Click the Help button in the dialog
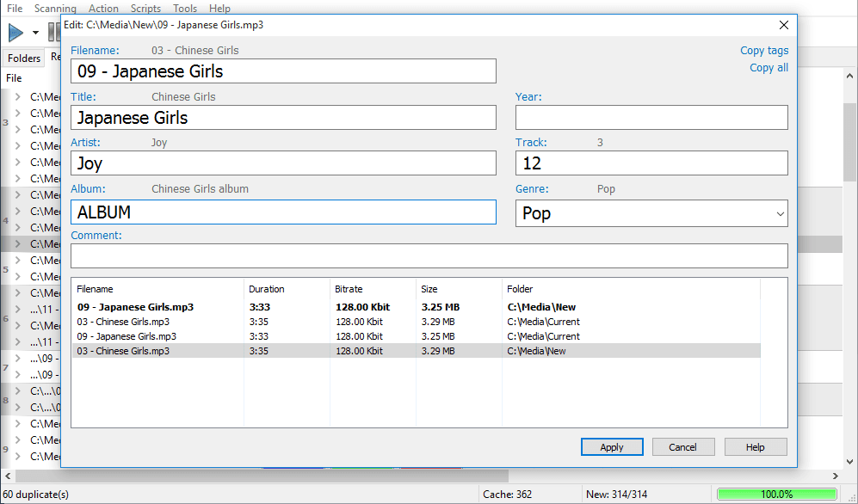 tap(755, 447)
